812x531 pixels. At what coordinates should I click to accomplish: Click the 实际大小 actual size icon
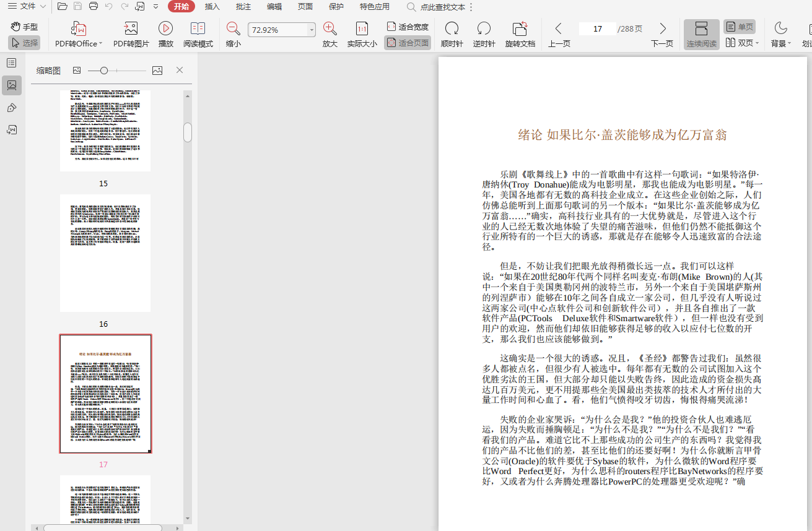click(362, 28)
